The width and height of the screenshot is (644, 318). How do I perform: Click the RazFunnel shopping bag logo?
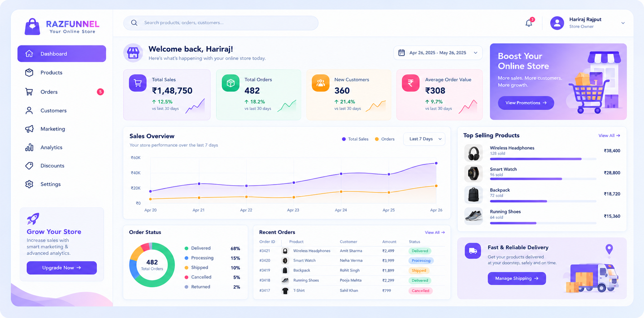pos(32,27)
